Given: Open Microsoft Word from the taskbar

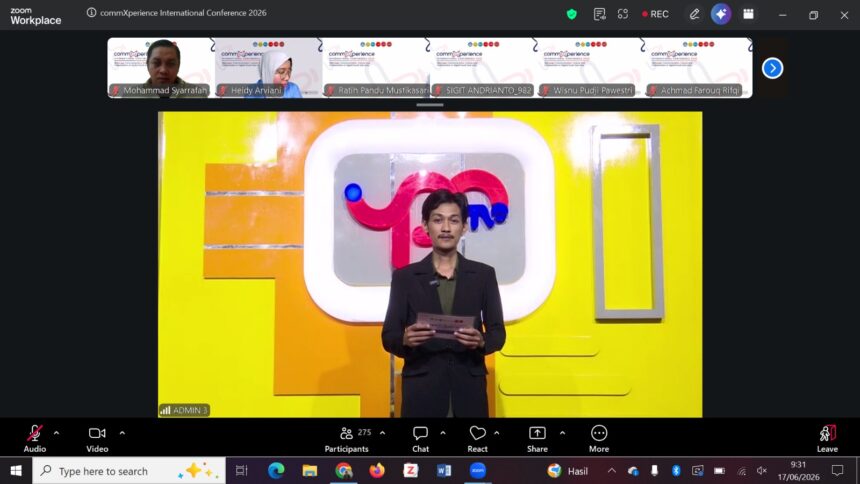Looking at the screenshot, I should pos(444,471).
